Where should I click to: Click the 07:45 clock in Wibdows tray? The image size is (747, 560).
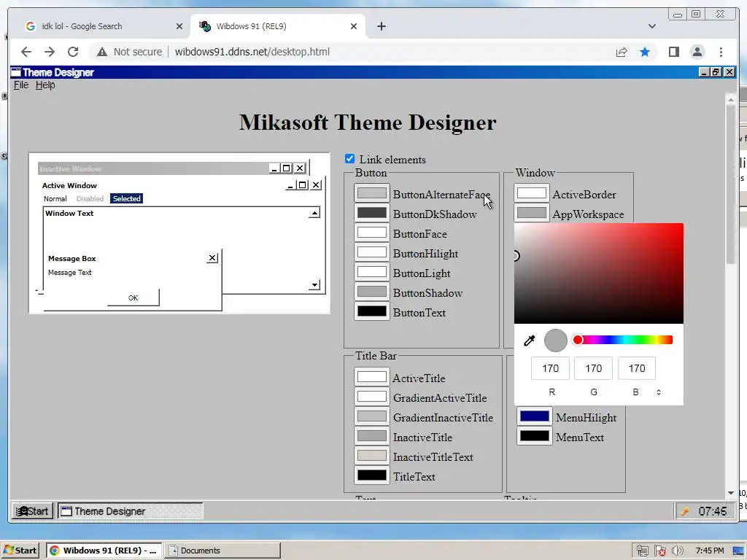click(x=712, y=511)
